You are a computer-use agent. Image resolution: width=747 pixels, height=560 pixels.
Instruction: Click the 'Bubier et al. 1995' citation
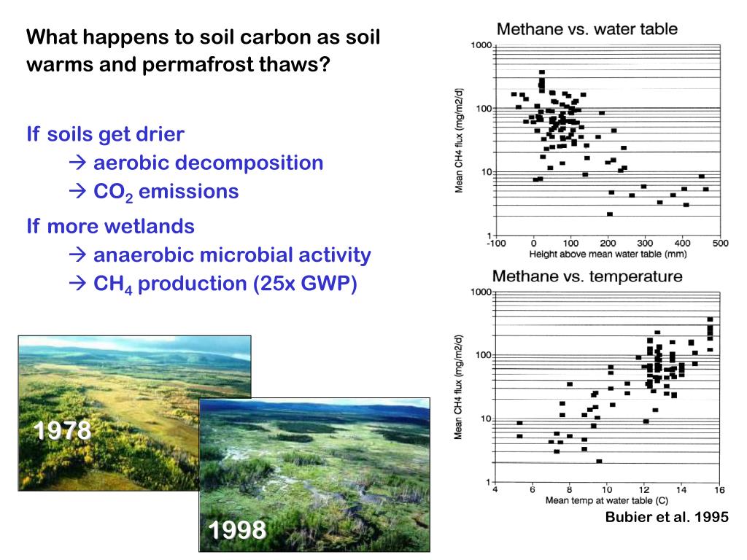point(667,517)
